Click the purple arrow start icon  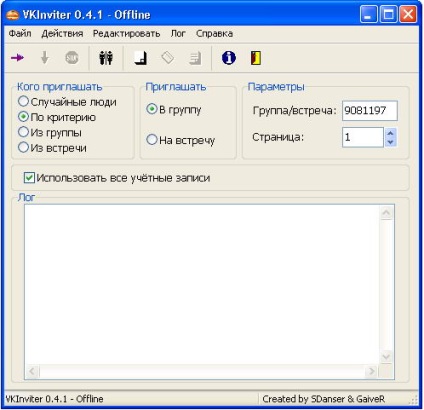17,58
